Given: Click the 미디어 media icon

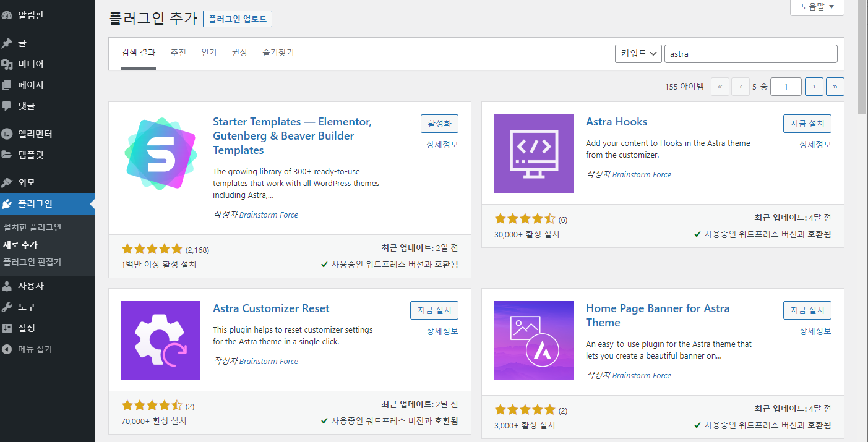Looking at the screenshot, I should pos(7,64).
